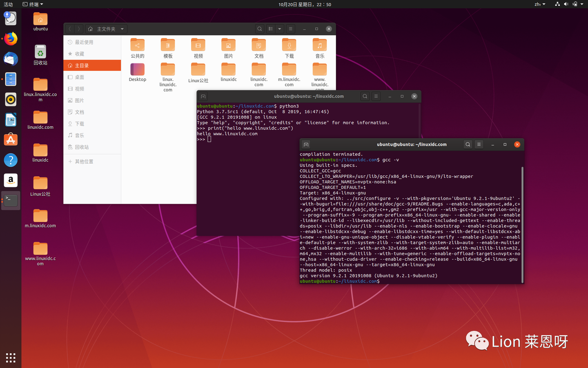Navigate back in the file manager

[69, 29]
